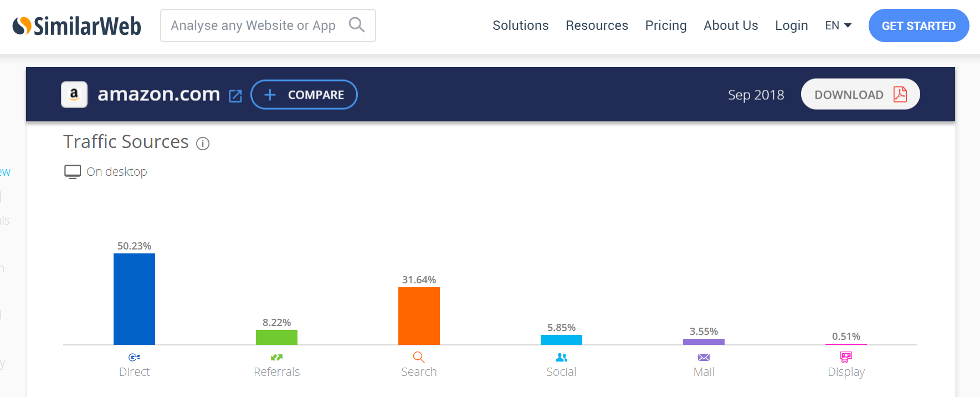The height and width of the screenshot is (397, 980).
Task: Open amazon.com external link icon
Action: click(235, 96)
